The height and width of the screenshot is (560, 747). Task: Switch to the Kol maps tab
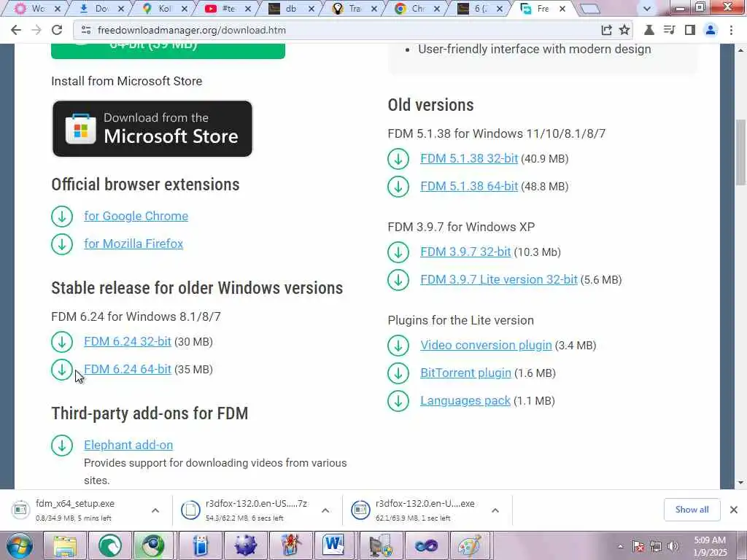(x=164, y=9)
